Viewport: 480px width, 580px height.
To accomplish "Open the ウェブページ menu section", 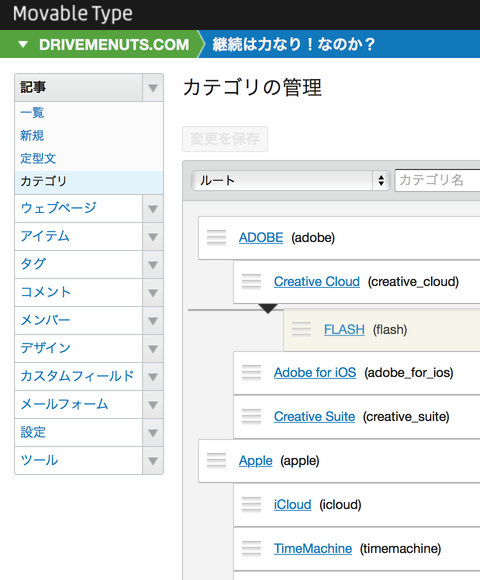I will [x=78, y=209].
